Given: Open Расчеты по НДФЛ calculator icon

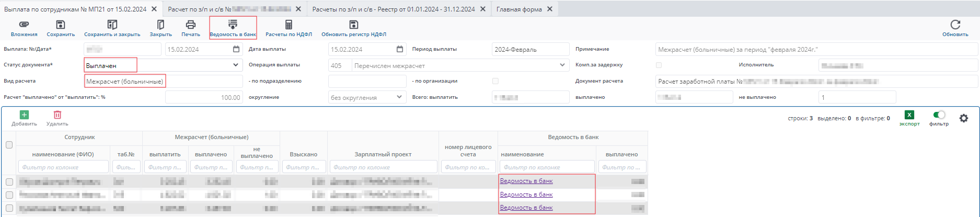Looking at the screenshot, I should pyautogui.click(x=289, y=25).
